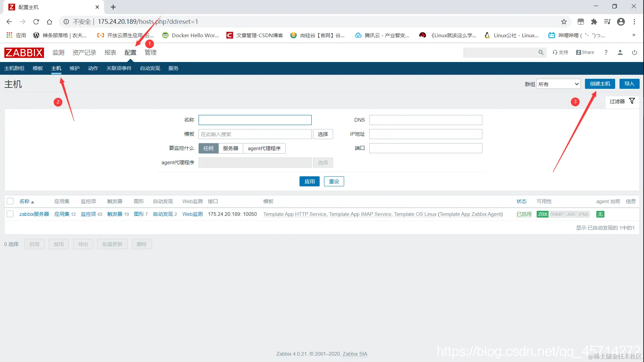Screen dimensions: 644x362
Task: Open the Zabbix Share link
Action: point(585,53)
